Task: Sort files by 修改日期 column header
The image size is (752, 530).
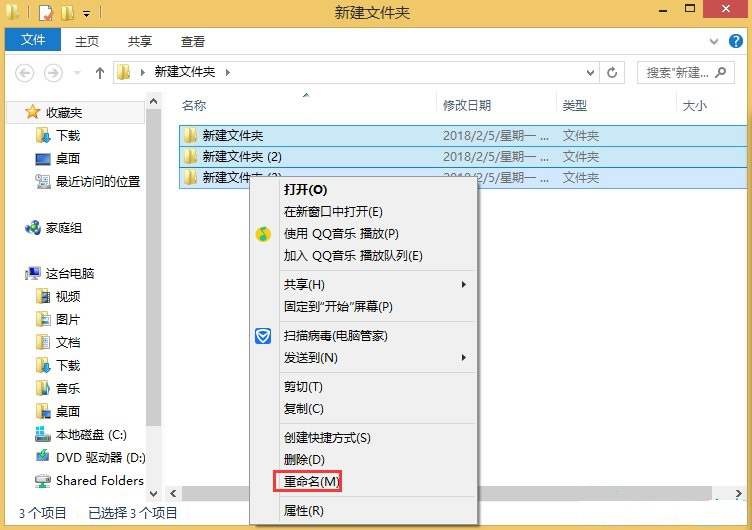Action: click(466, 105)
